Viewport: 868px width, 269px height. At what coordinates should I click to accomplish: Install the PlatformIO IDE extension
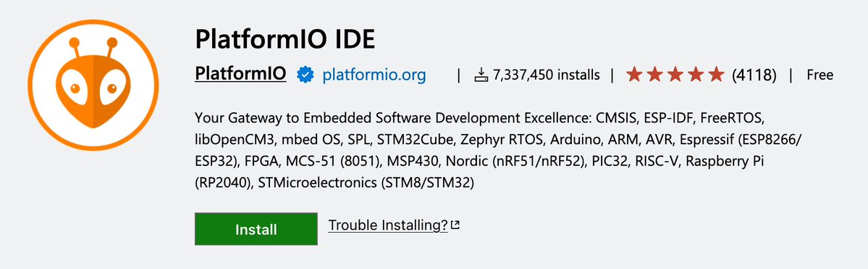point(256,229)
